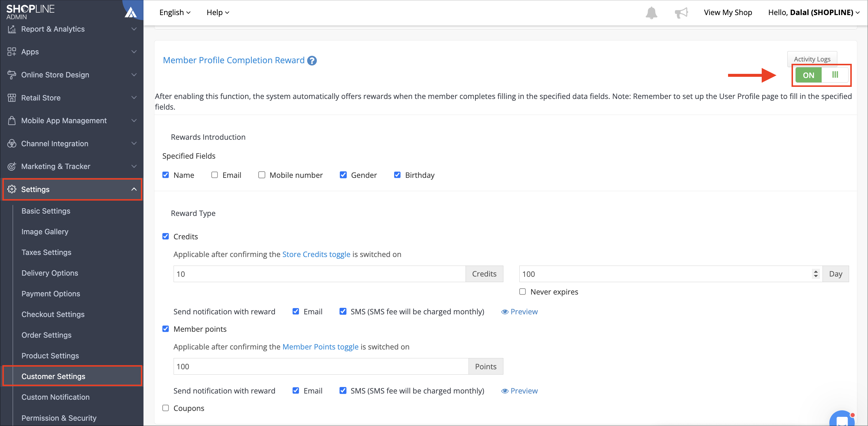Click the help question mark icon
This screenshot has height=426, width=868.
(312, 60)
